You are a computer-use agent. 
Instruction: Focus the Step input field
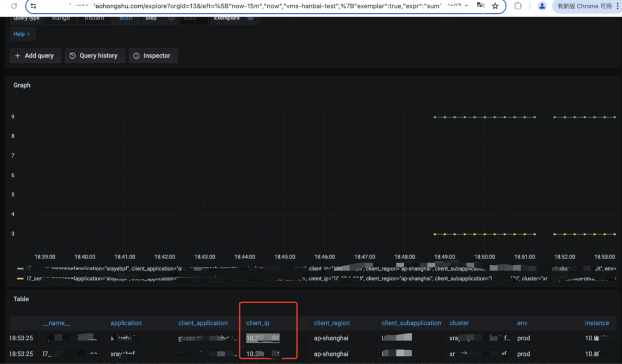click(194, 18)
